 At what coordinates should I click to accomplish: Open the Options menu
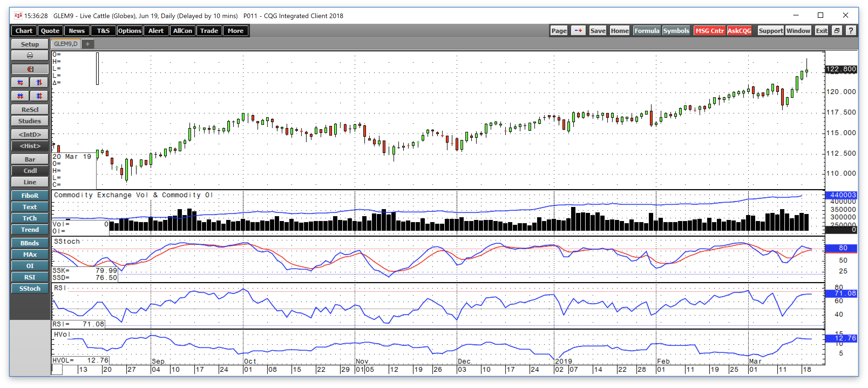pyautogui.click(x=130, y=31)
